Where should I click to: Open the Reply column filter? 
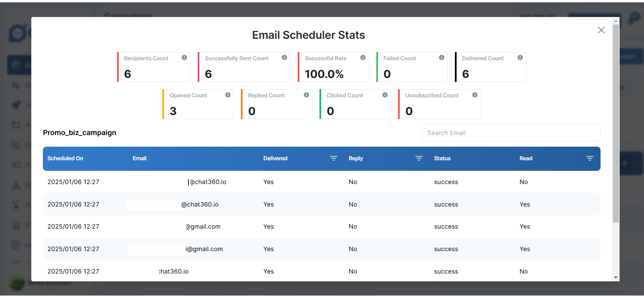(419, 158)
